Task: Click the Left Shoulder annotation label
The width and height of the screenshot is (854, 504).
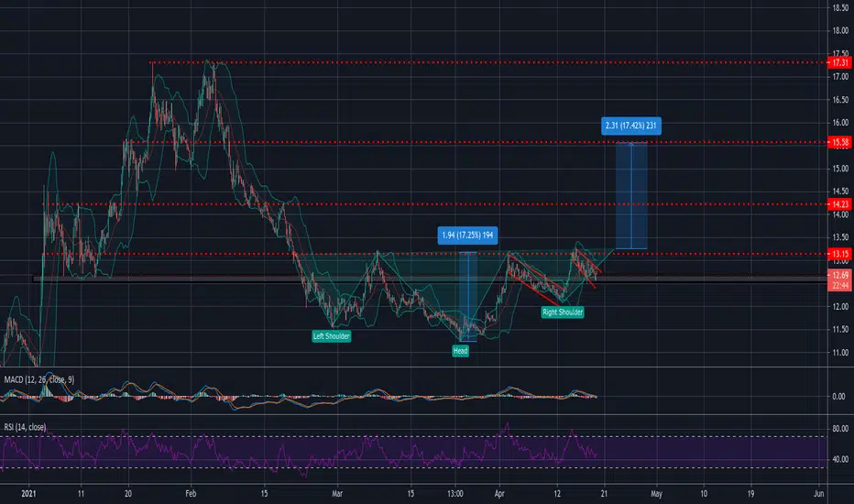Action: point(331,336)
